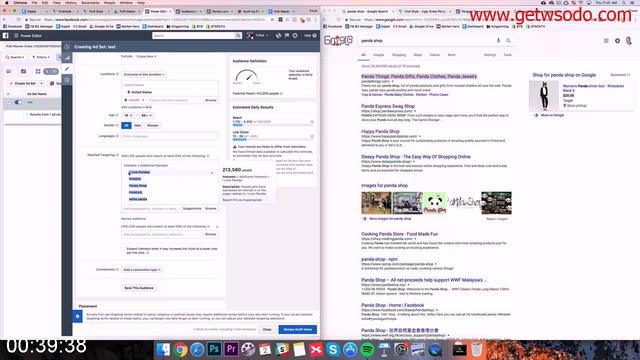
Task: Open Keynote from the Dock
Action: 384,349
